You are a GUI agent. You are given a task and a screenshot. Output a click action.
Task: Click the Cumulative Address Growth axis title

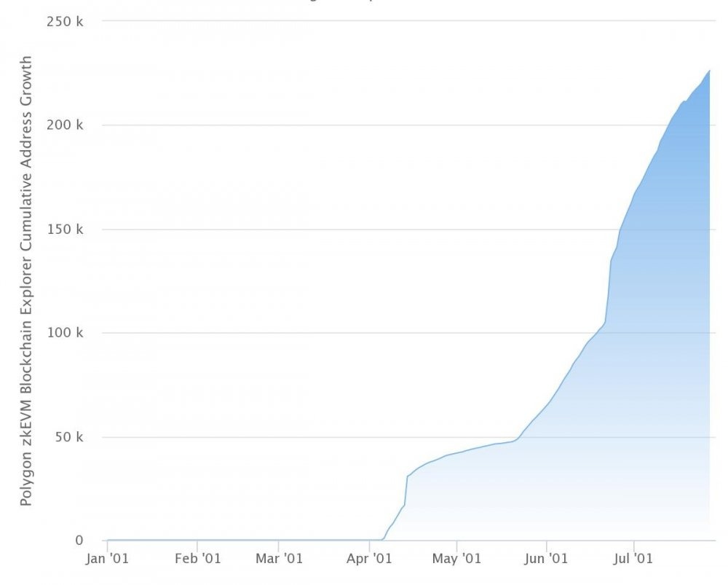25,280
